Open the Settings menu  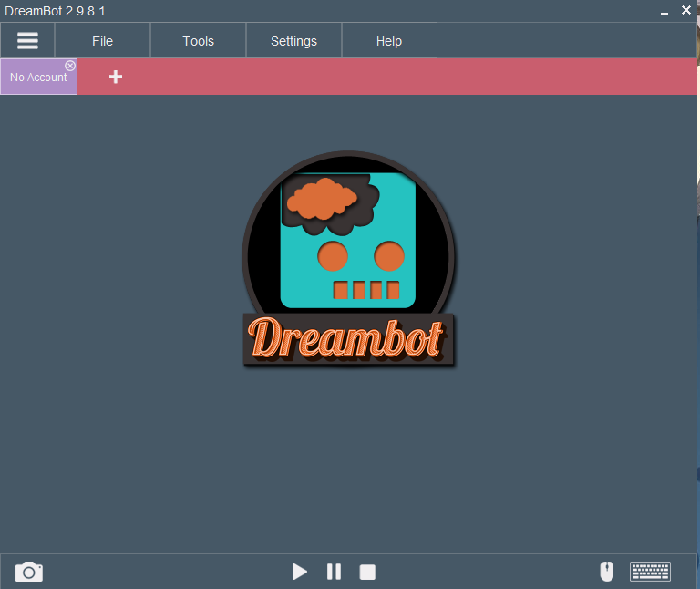[x=293, y=41]
